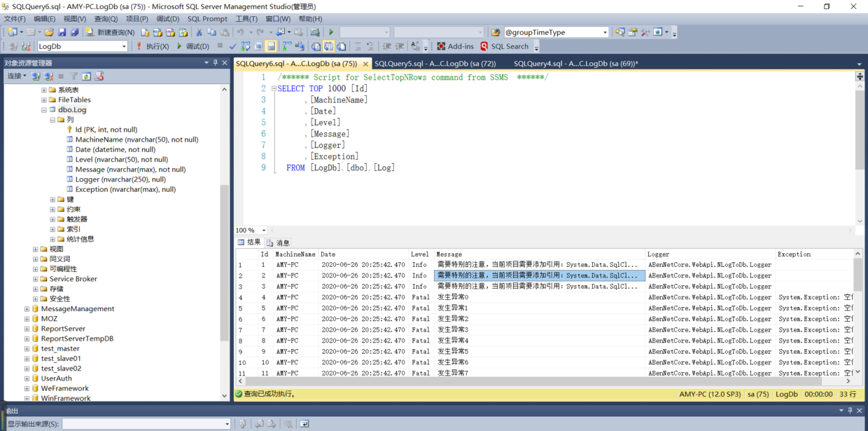Image resolution: width=868 pixels, height=431 pixels.
Task: Collapse the 列 columns folder
Action: pos(52,120)
